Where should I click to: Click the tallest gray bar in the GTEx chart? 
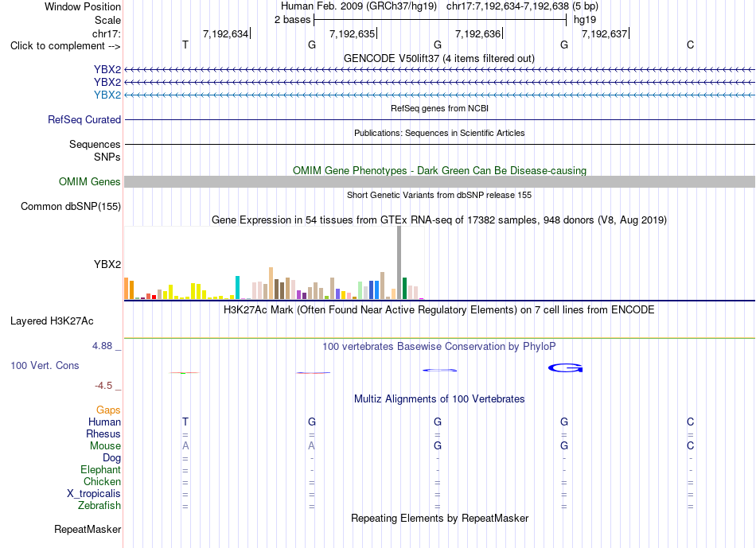tap(399, 262)
